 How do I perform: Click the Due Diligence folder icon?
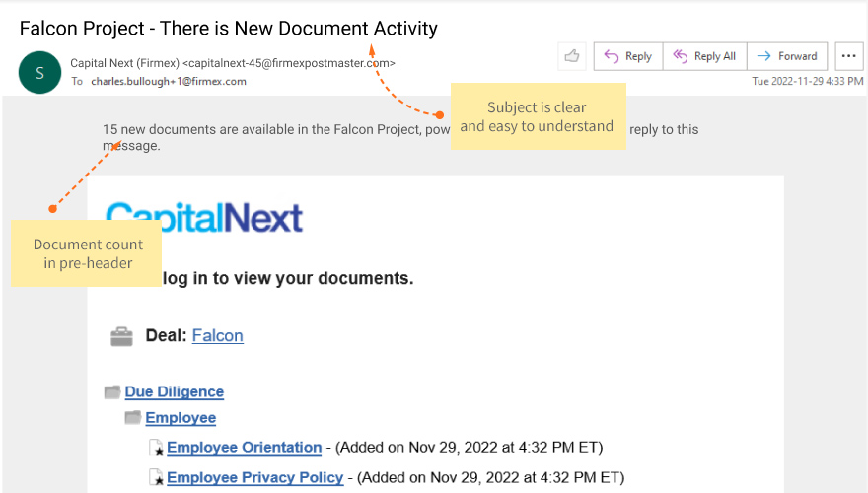pyautogui.click(x=111, y=392)
